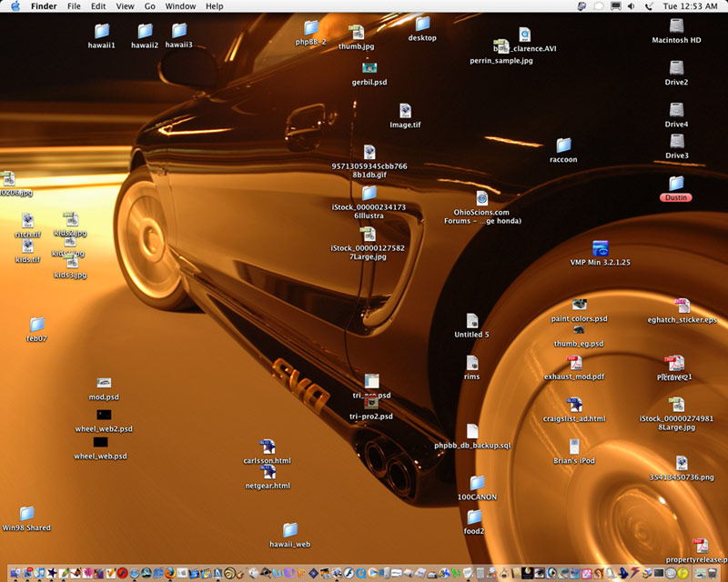The width and height of the screenshot is (728, 582).
Task: Open the volume control in the menu bar
Action: tap(632, 6)
